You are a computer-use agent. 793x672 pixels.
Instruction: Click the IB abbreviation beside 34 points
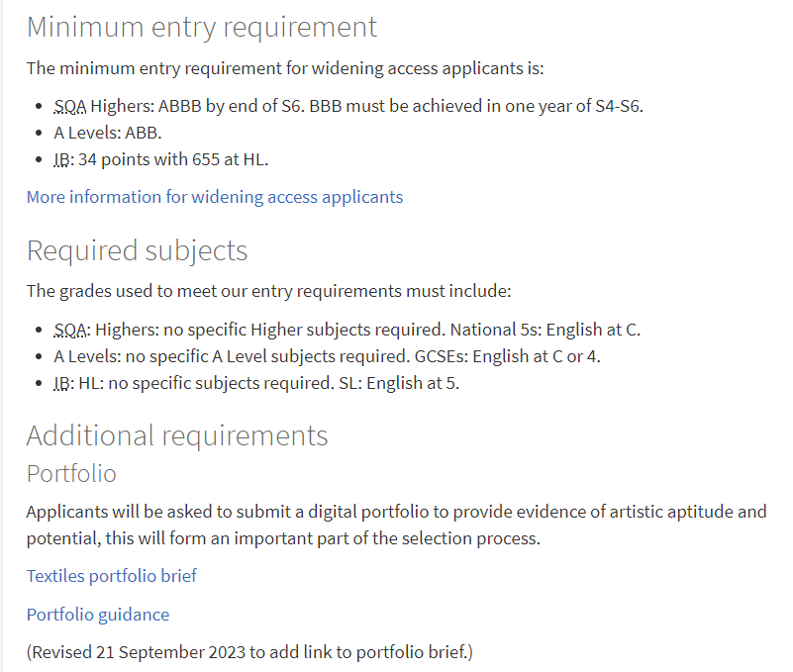(63, 159)
